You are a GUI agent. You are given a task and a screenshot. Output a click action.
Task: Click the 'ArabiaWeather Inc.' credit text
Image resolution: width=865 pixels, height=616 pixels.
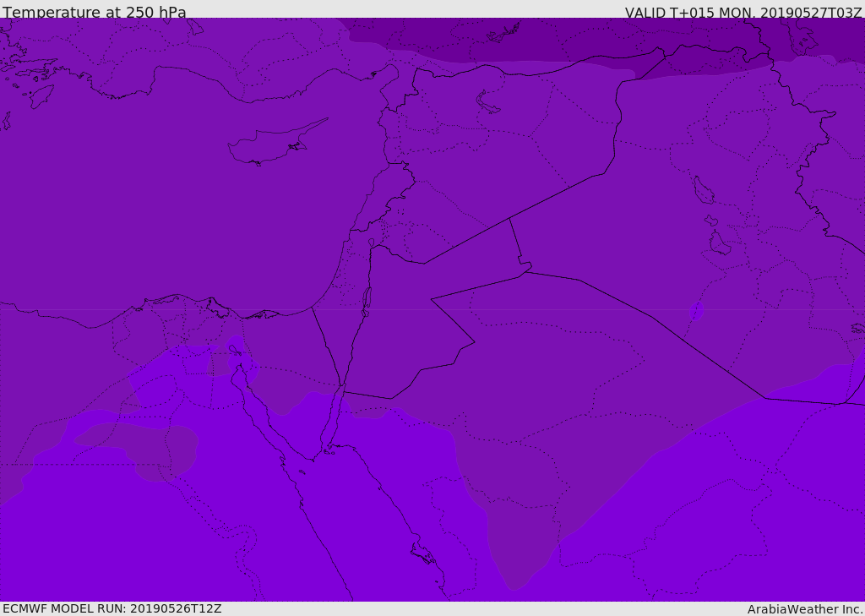click(805, 609)
